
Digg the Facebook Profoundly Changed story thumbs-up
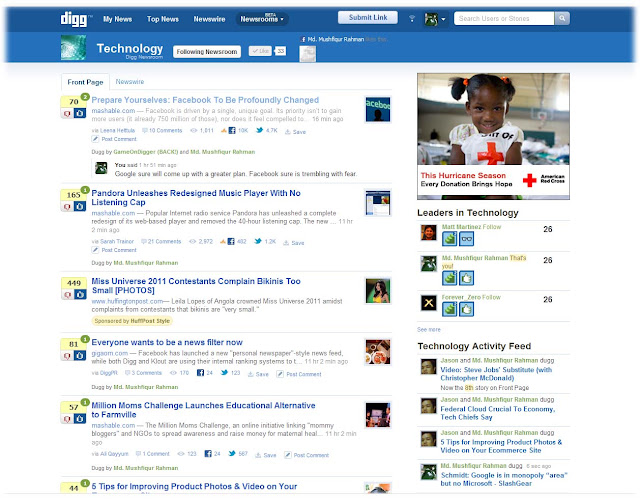[x=80, y=113]
